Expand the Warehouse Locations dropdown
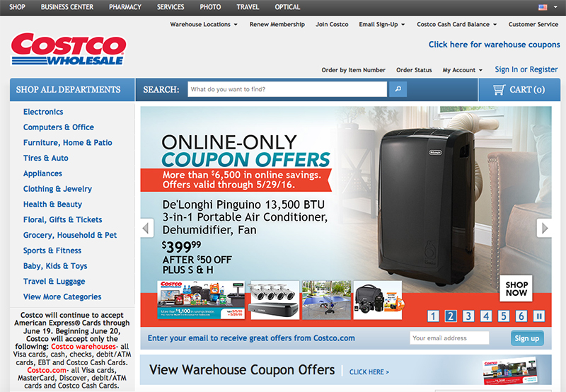The image size is (566, 392). click(204, 24)
